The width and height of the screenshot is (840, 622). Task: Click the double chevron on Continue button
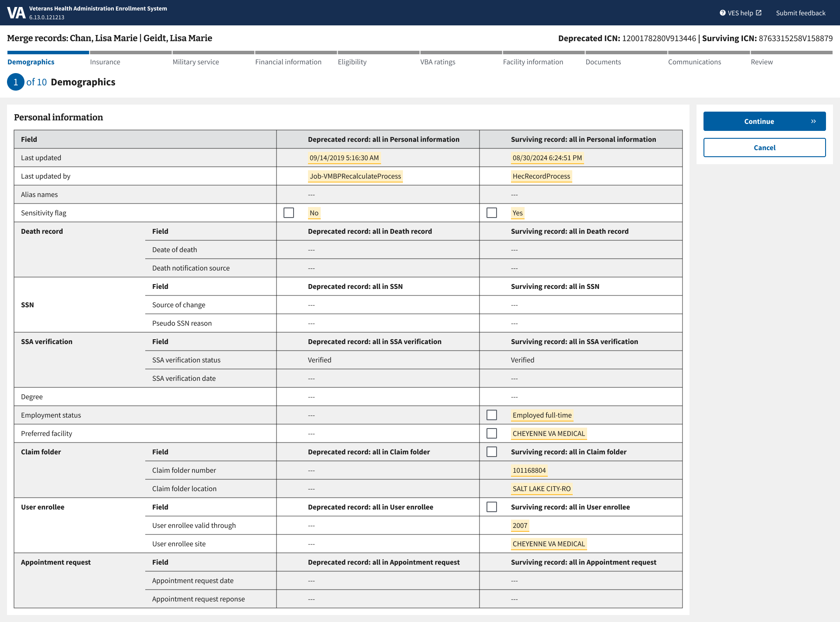click(x=813, y=121)
